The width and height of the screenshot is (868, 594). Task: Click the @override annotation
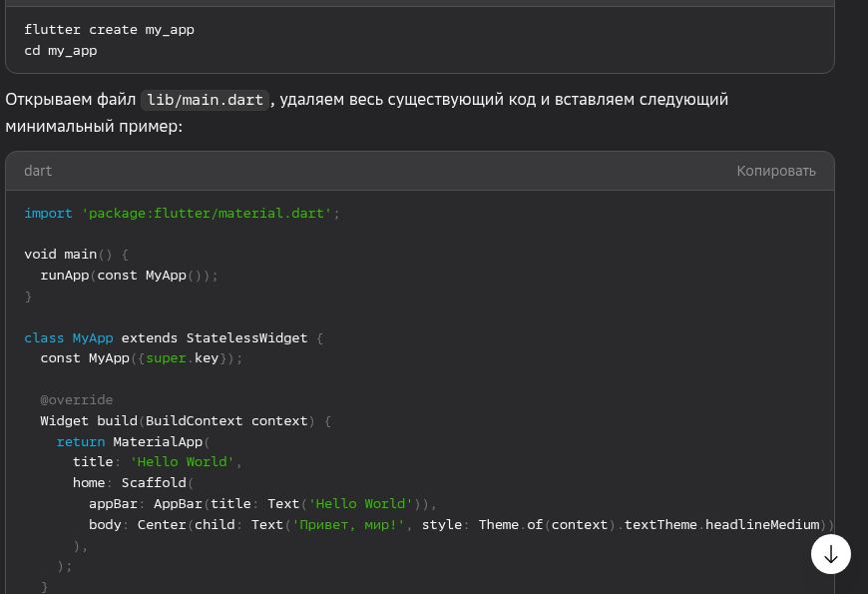(x=77, y=399)
